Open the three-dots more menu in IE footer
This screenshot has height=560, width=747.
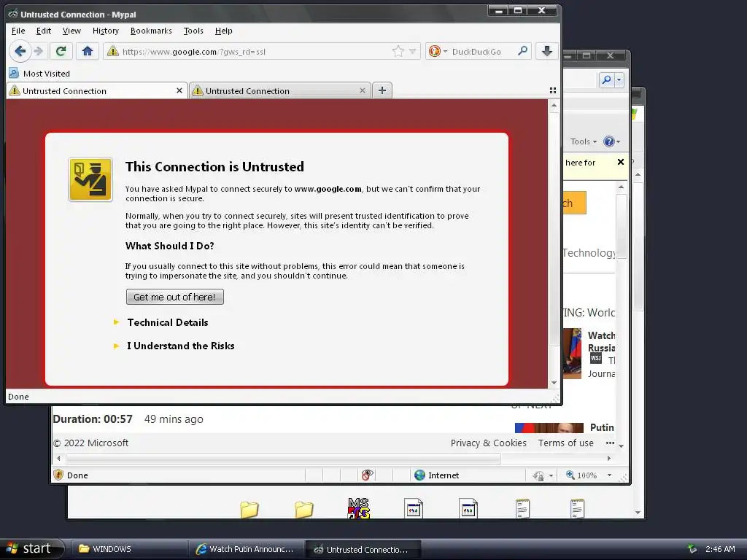coord(610,443)
